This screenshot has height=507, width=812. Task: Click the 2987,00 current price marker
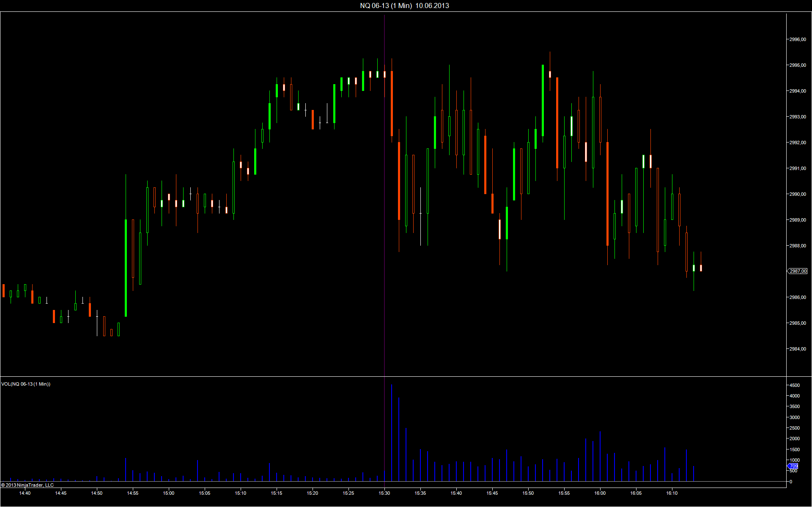click(x=798, y=271)
